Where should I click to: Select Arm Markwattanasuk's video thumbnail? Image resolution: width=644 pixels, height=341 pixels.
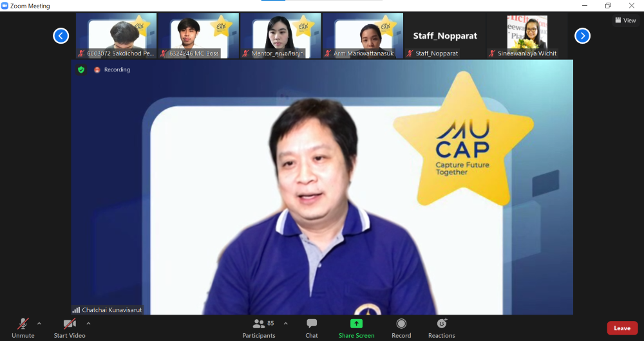click(363, 36)
